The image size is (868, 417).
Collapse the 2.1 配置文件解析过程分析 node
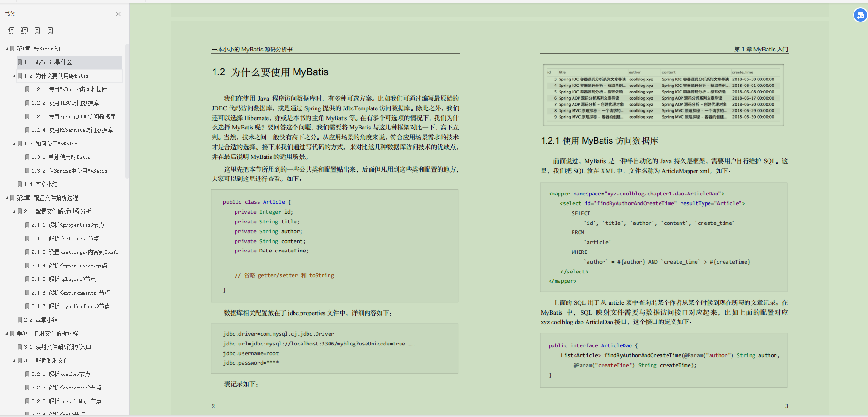coord(14,211)
